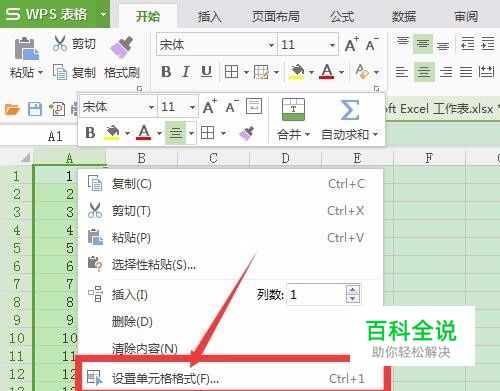Open the 数据 tab
500x391 pixels.
pyautogui.click(x=404, y=16)
